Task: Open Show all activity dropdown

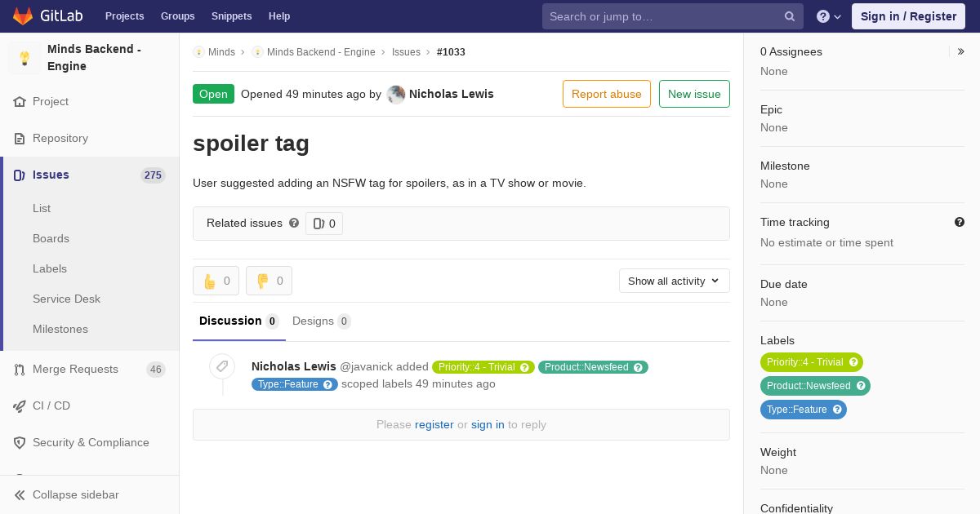Action: point(675,281)
